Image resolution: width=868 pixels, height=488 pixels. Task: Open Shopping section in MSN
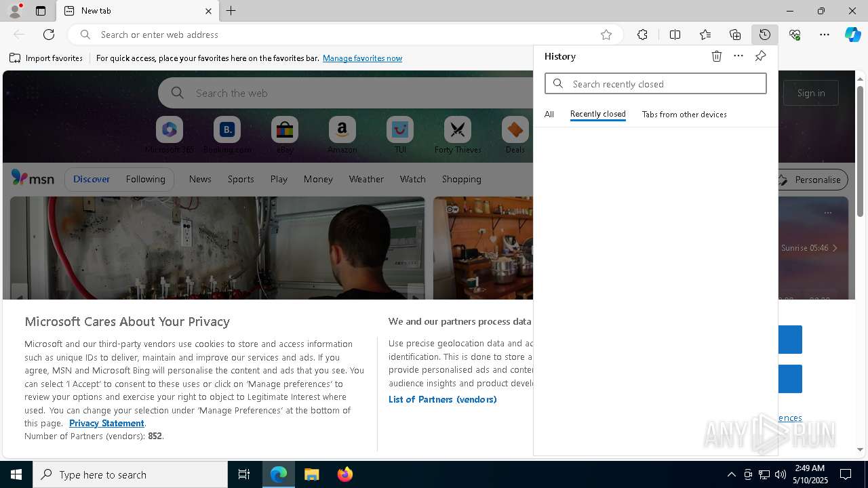pyautogui.click(x=462, y=179)
